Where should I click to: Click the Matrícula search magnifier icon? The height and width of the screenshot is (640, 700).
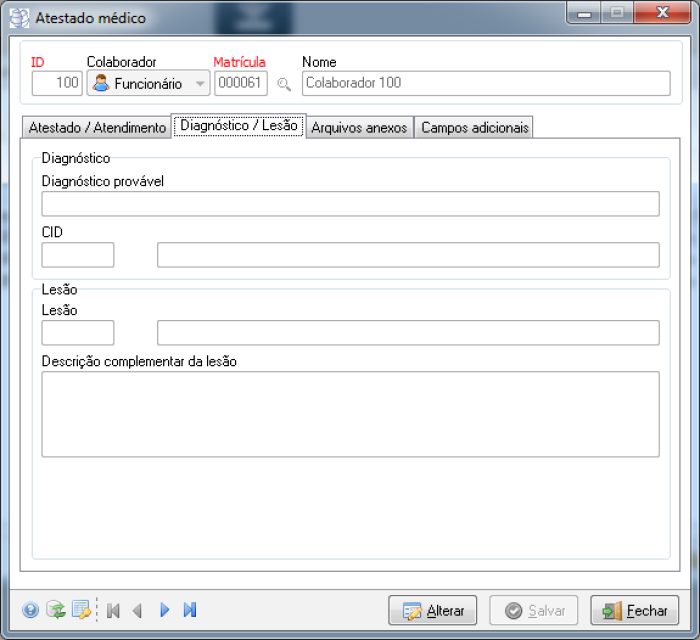click(284, 84)
